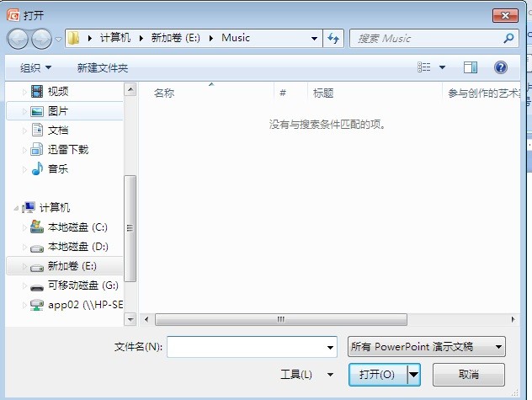Click file list horizontal scroll left arrow
The height and width of the screenshot is (400, 532).
[146, 319]
